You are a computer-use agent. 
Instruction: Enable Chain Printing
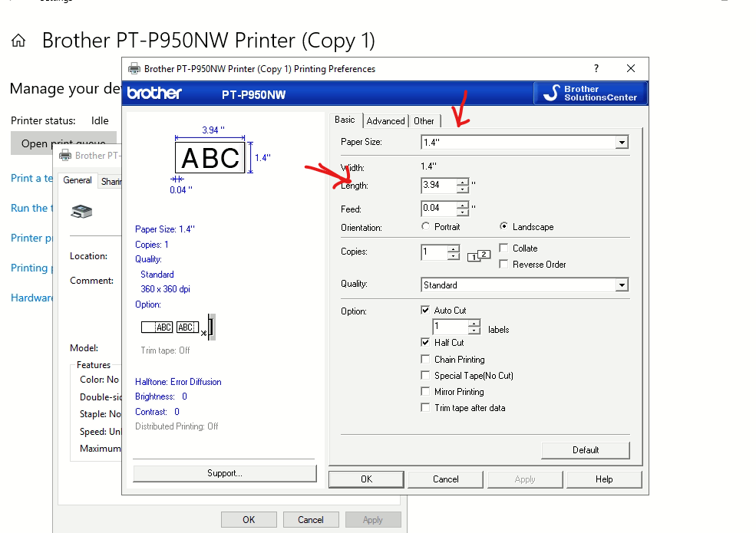425,359
